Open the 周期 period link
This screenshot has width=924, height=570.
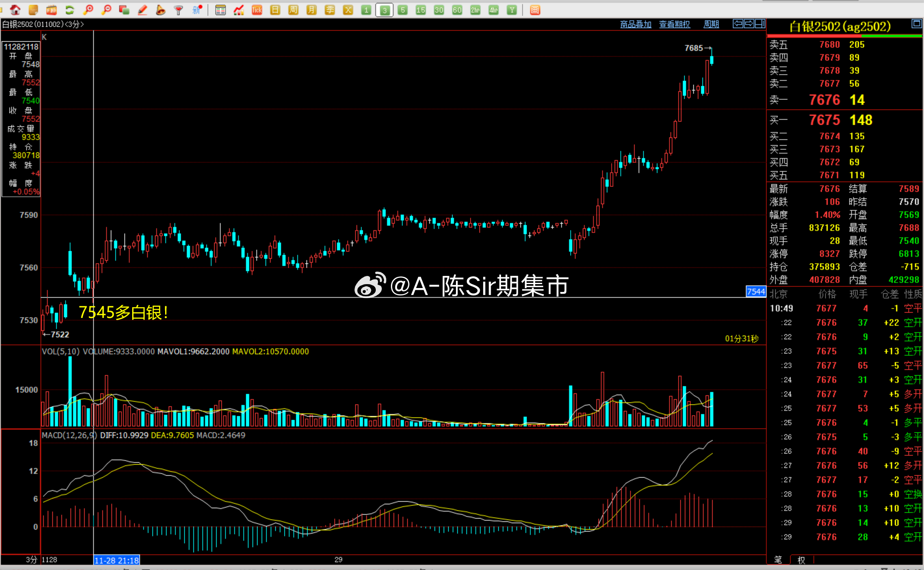click(711, 24)
